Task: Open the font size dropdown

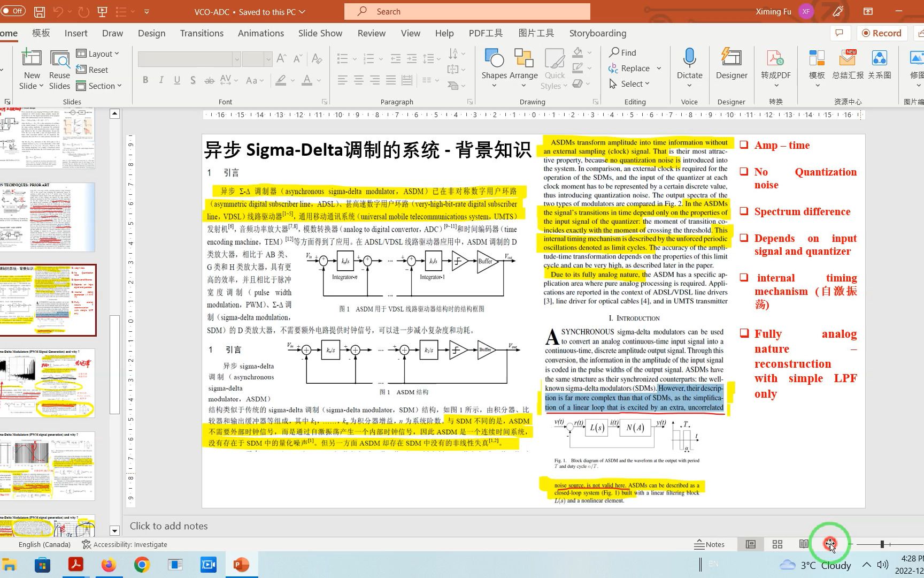Action: click(268, 59)
